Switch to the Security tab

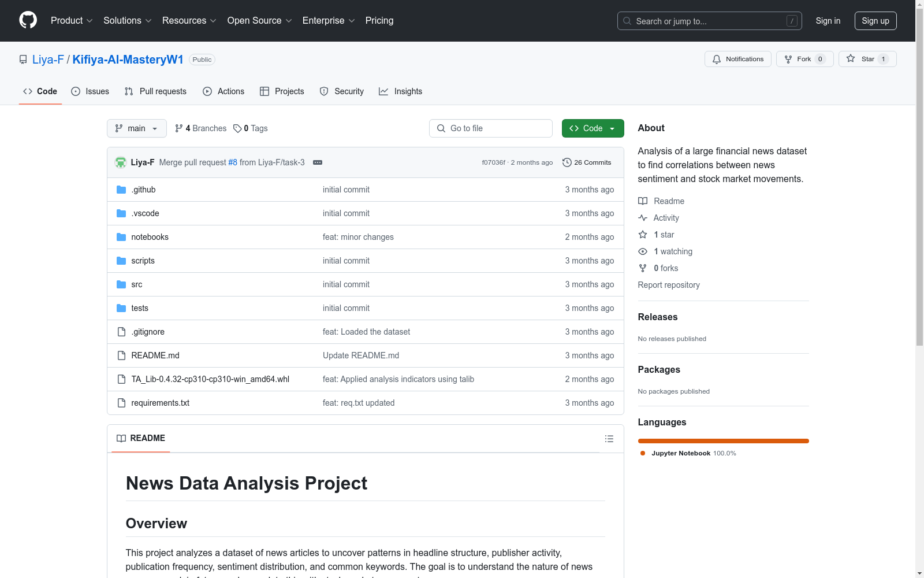342,91
